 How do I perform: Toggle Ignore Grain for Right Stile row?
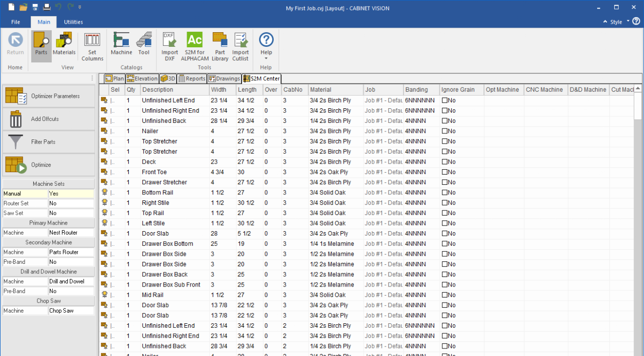point(445,202)
